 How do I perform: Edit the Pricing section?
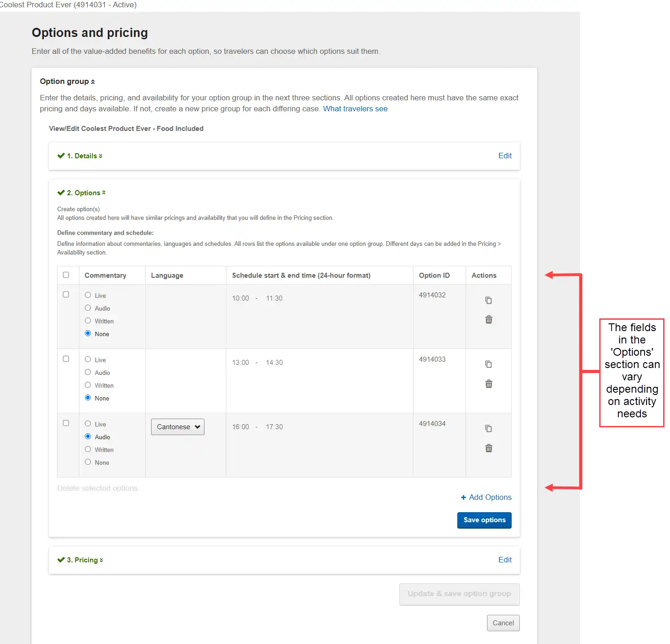pyautogui.click(x=505, y=560)
